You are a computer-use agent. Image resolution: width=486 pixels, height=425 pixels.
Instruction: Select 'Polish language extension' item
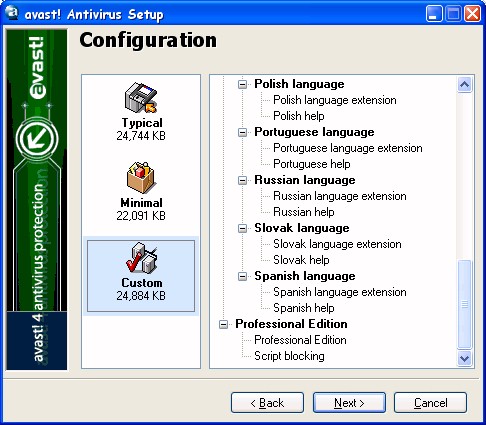click(335, 100)
